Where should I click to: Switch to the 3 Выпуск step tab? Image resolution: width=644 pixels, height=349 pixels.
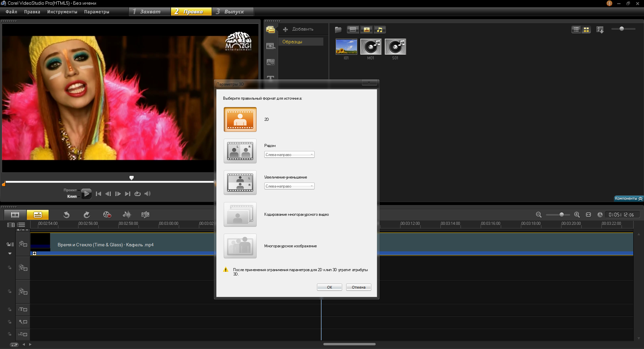[x=233, y=12]
